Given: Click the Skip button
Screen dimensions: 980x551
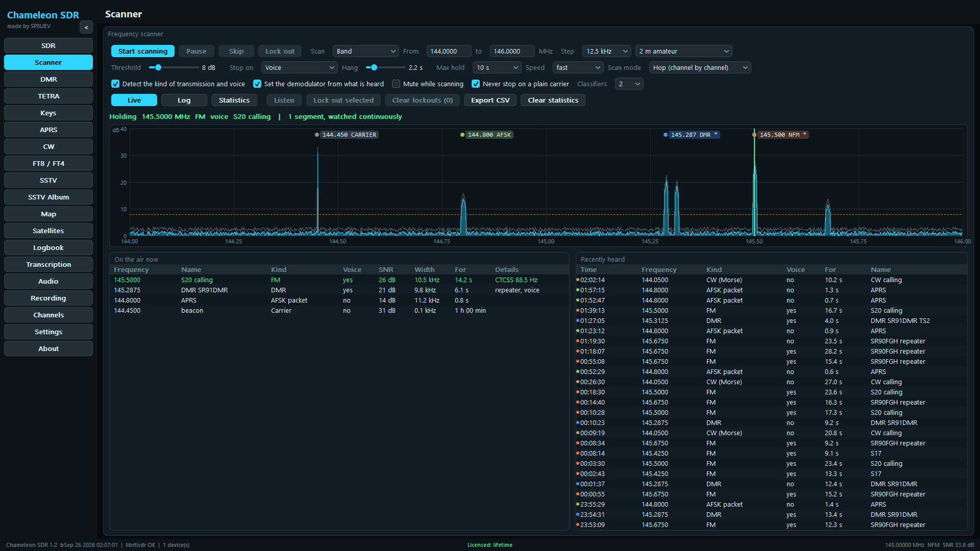Looking at the screenshot, I should click(x=236, y=52).
